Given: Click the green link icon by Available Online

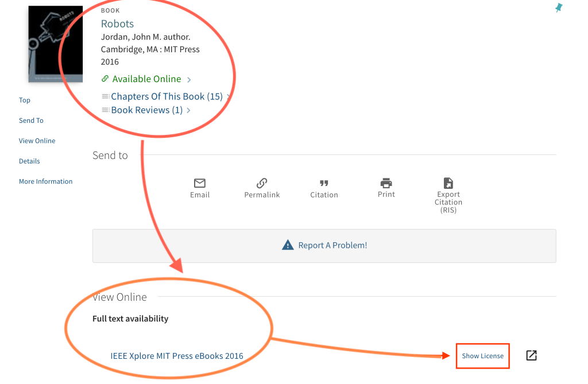Looking at the screenshot, I should point(105,79).
